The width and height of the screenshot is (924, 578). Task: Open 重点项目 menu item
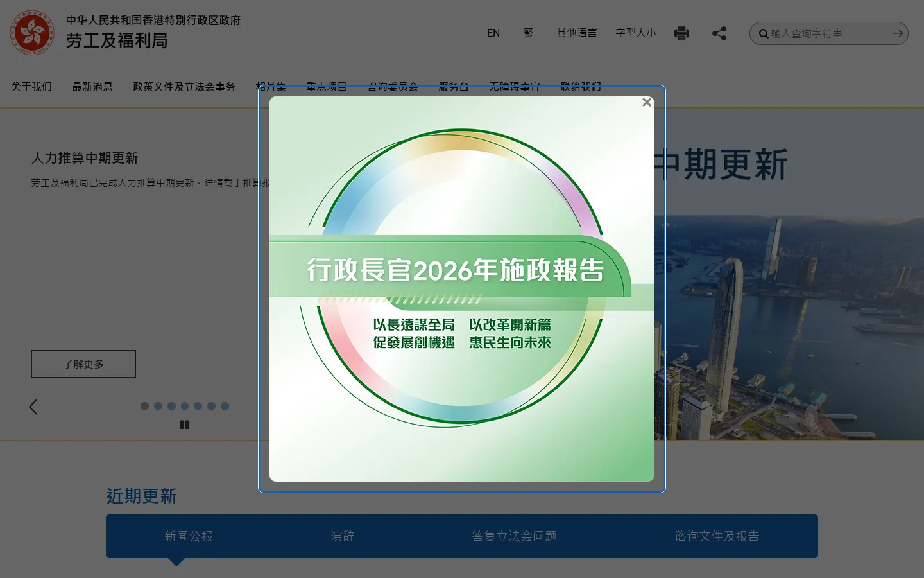[327, 87]
